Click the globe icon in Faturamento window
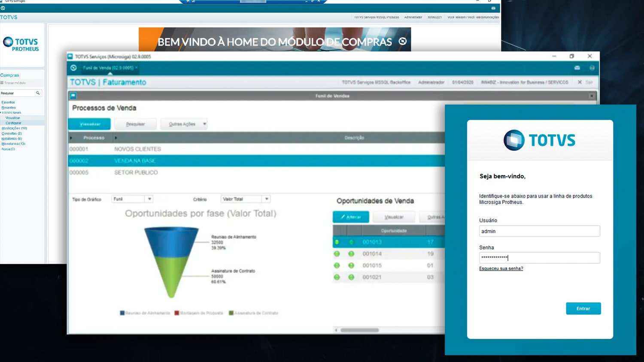This screenshot has height=362, width=644. point(592,68)
